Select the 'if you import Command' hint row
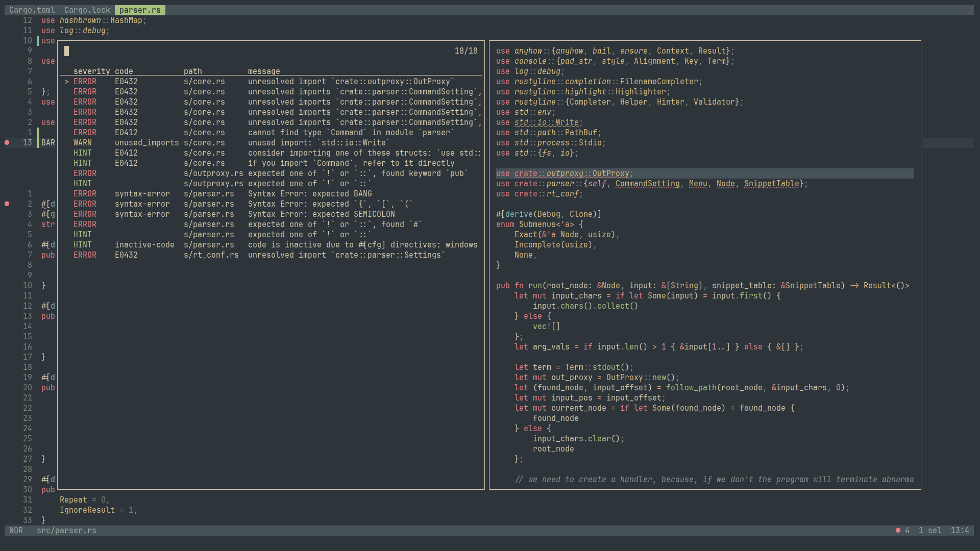Image resolution: width=980 pixels, height=551 pixels. coord(271,163)
